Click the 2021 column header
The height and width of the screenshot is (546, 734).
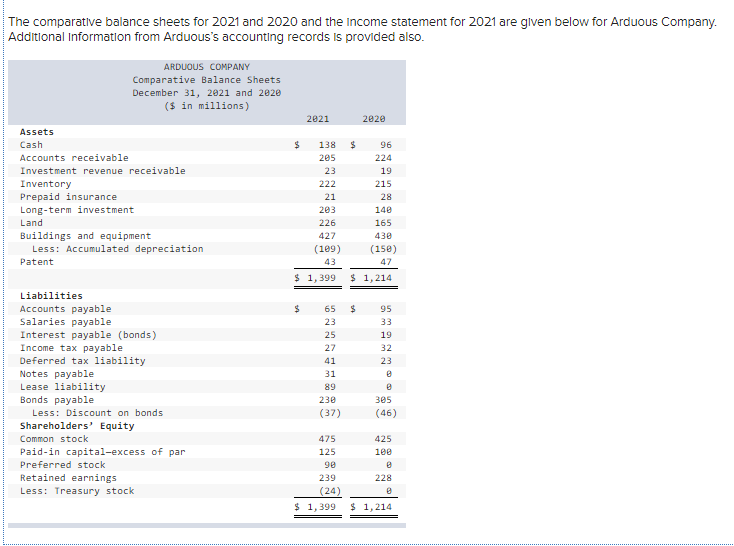(318, 119)
